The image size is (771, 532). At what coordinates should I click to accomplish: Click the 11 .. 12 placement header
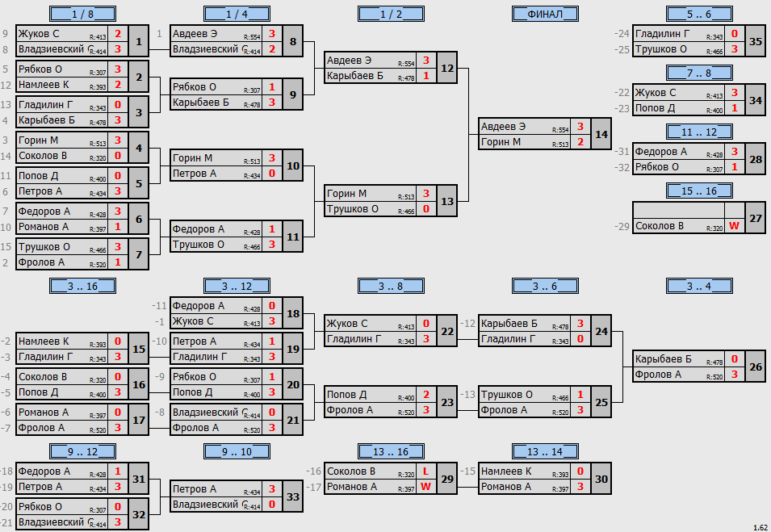pyautogui.click(x=699, y=132)
